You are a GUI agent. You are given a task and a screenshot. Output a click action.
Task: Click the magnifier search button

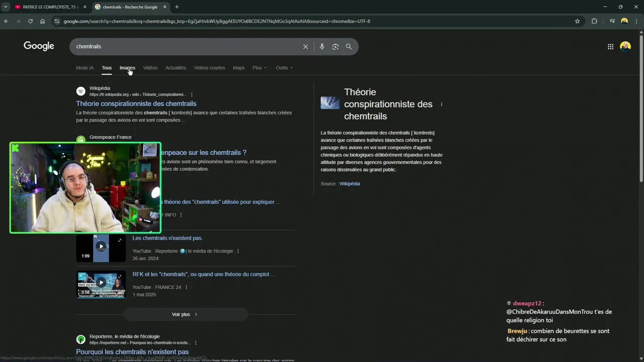[x=349, y=46]
